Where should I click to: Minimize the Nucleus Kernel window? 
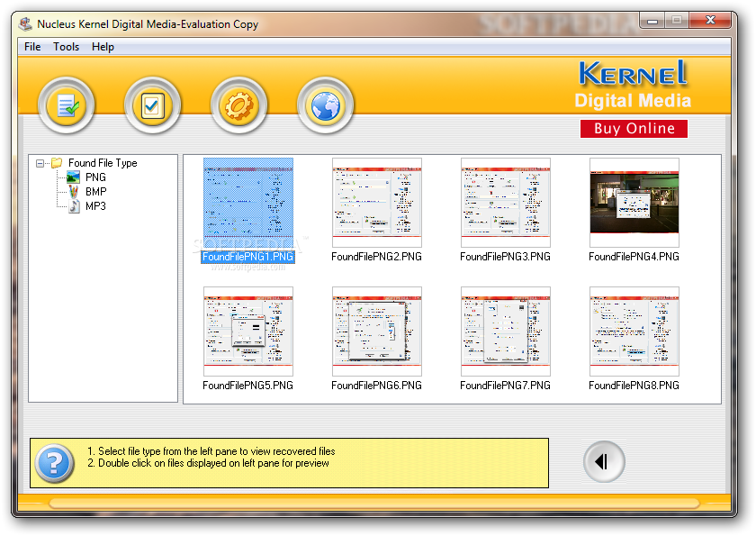pyautogui.click(x=652, y=20)
